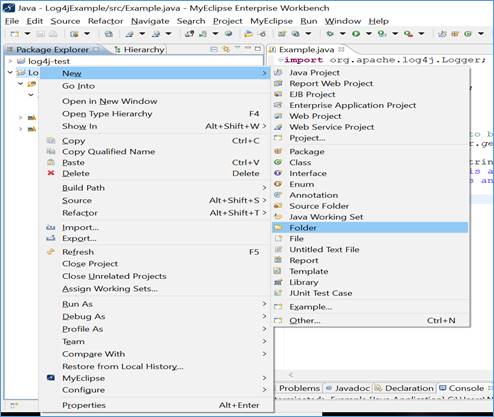Image resolution: width=494 pixels, height=417 pixels.
Task: Click the New Java Package toolbar icon
Action: click(455, 34)
